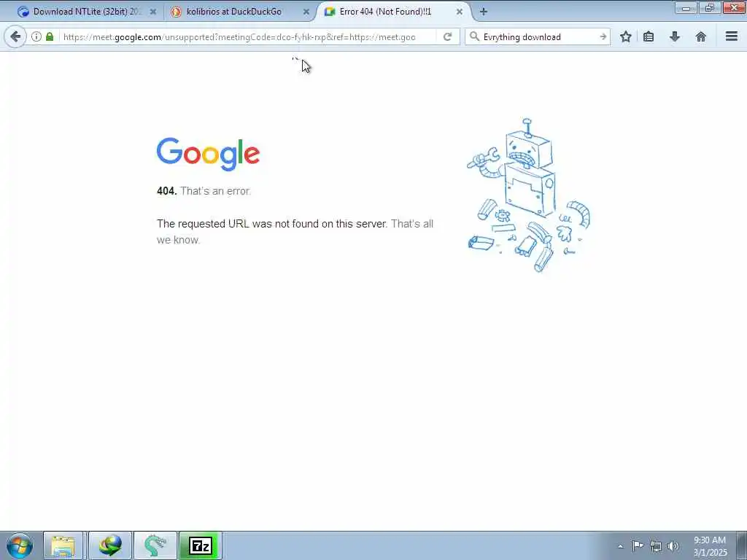Show bookmarks list icon
This screenshot has height=560, width=747.
pos(649,36)
